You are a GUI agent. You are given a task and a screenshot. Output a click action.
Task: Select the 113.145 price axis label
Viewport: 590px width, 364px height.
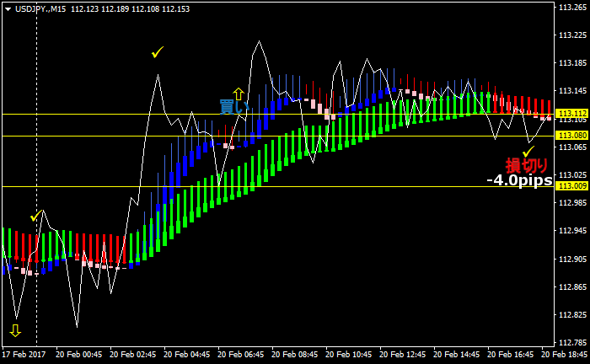572,91
